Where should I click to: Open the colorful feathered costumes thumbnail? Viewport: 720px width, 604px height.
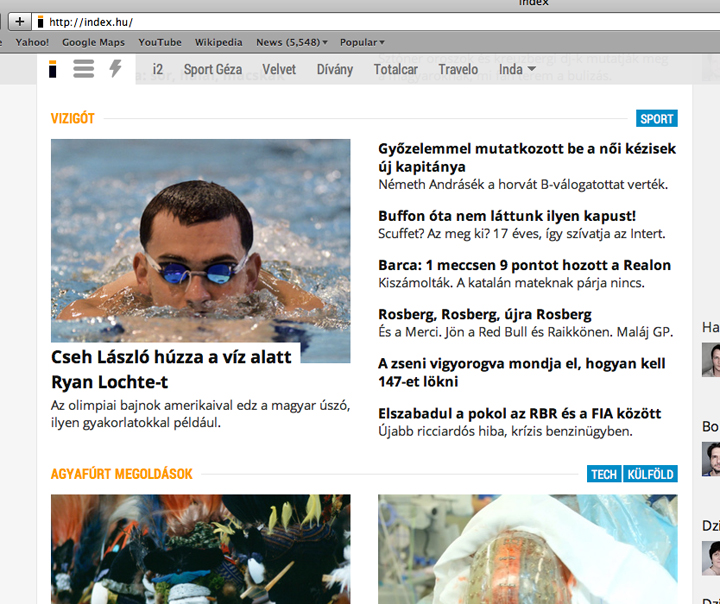200,549
